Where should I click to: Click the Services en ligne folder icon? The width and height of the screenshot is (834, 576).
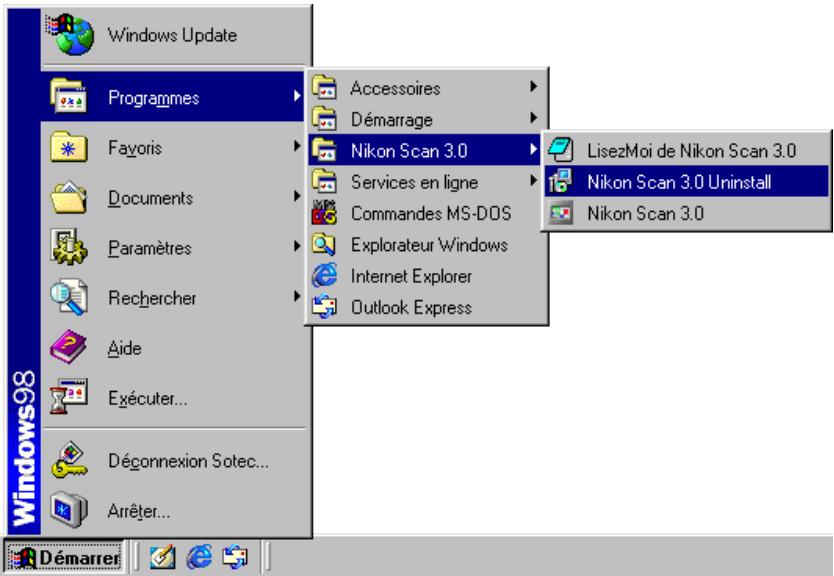point(324,181)
